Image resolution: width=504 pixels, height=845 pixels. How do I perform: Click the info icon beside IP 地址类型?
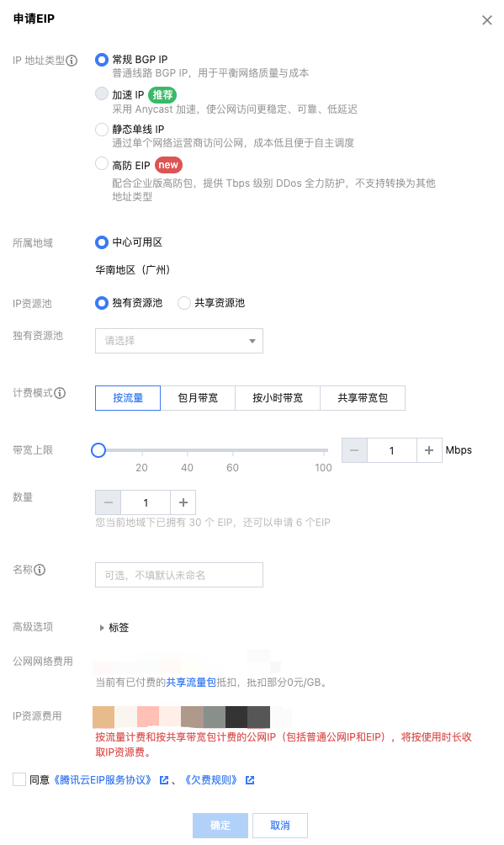pos(72,61)
